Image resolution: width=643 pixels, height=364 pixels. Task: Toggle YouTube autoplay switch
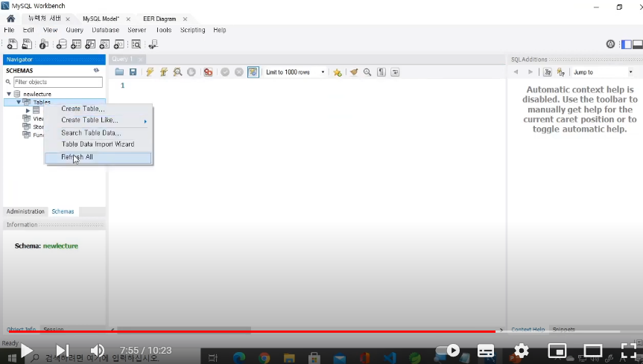point(447,351)
